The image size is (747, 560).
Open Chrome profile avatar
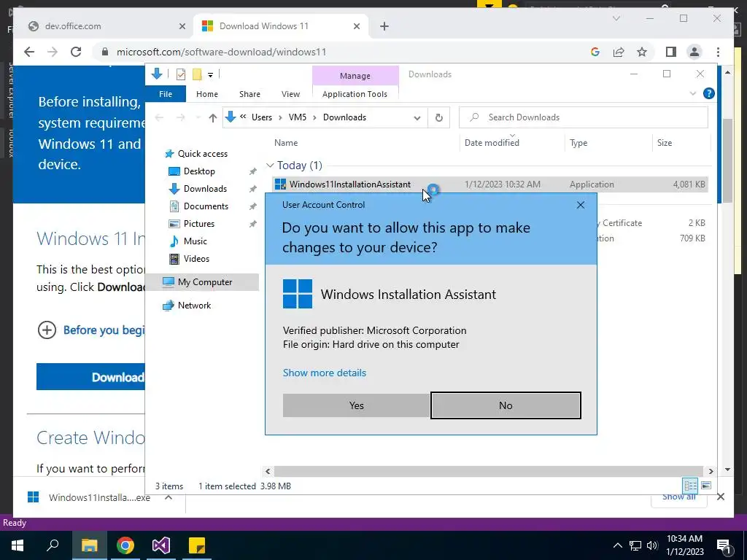694,52
